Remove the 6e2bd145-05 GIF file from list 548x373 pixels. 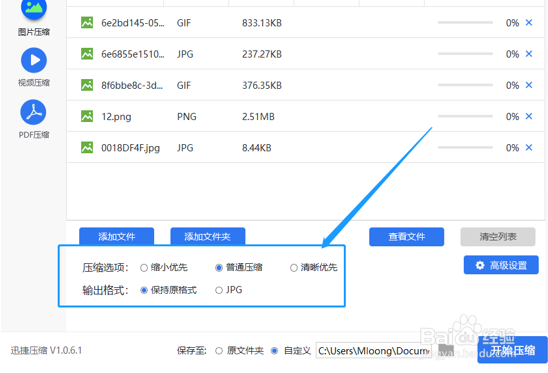click(x=529, y=23)
